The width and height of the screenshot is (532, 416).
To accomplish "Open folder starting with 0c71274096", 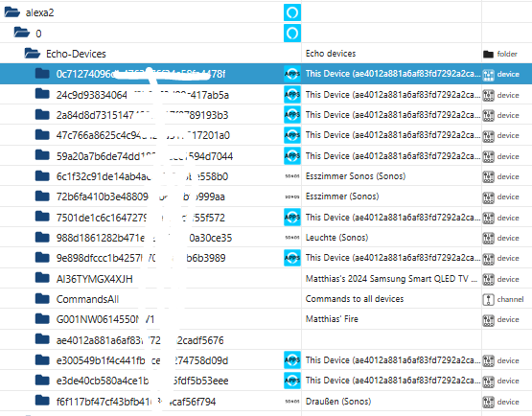I will (42, 73).
